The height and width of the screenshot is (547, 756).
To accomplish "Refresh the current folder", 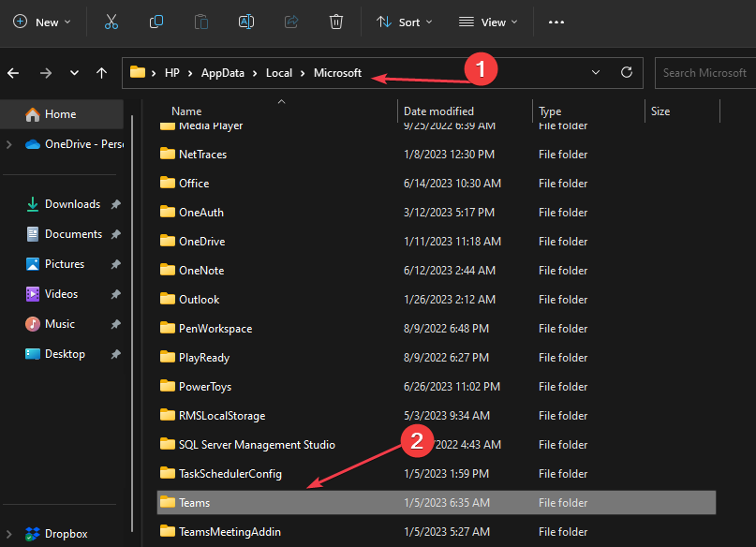I will (x=627, y=72).
